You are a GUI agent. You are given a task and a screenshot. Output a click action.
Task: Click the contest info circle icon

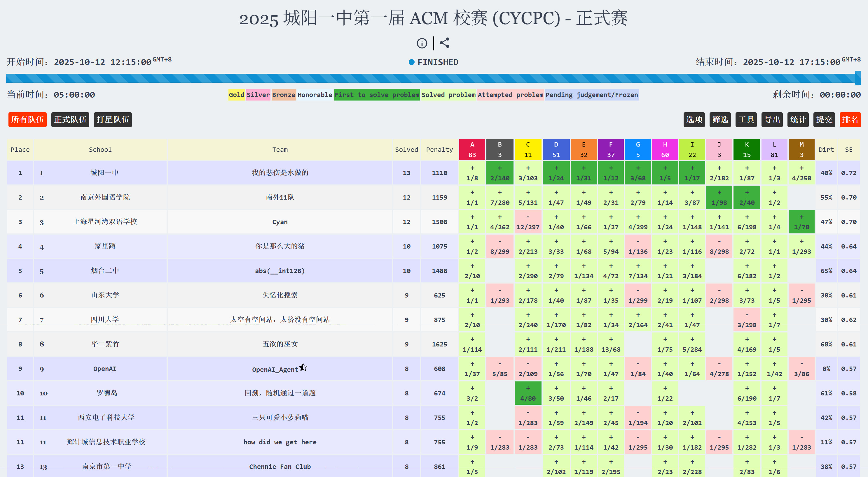[x=422, y=43]
